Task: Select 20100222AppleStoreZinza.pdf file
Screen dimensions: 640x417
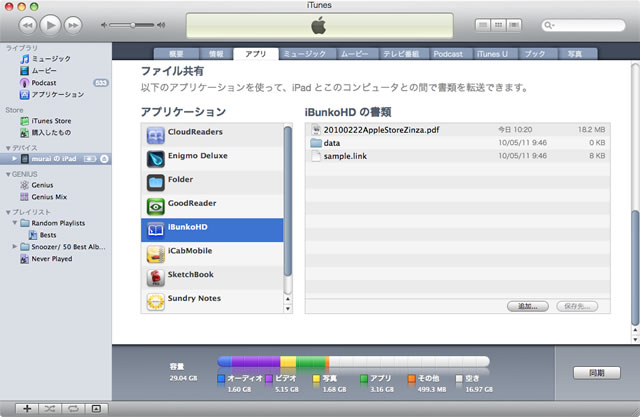Action: point(458,130)
